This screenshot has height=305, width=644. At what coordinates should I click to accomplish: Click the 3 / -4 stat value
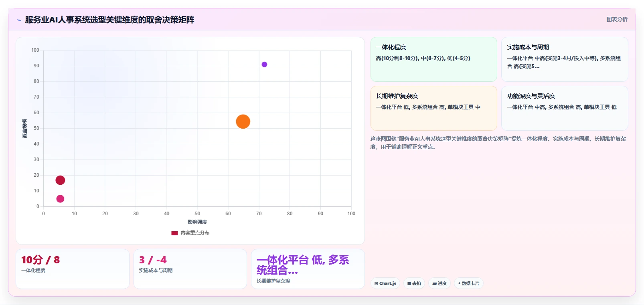tap(153, 260)
